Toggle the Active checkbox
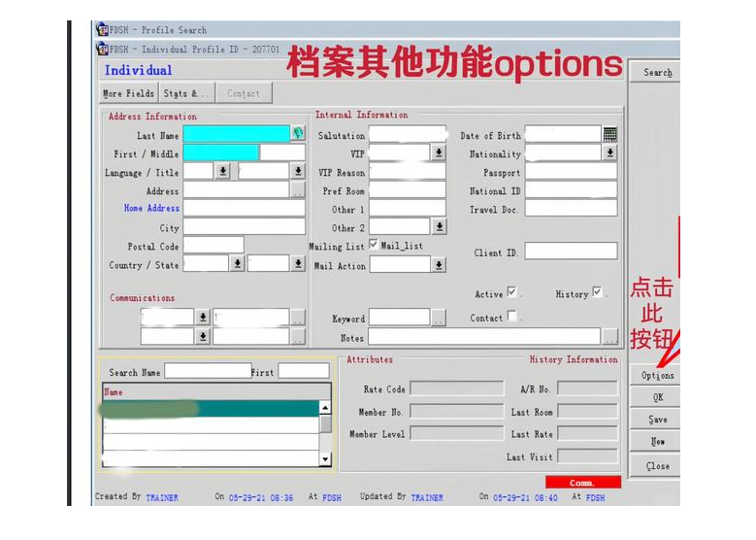This screenshot has height=540, width=756. point(511,292)
